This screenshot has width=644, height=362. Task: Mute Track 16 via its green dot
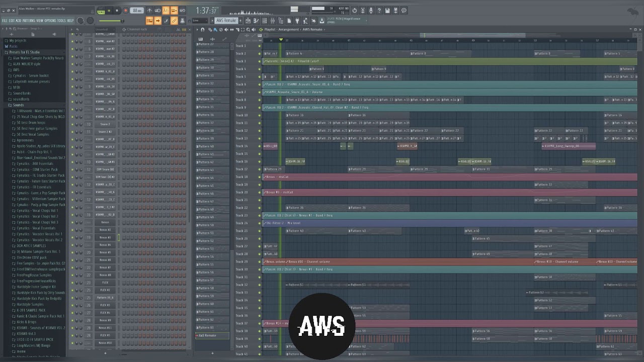pos(260,161)
